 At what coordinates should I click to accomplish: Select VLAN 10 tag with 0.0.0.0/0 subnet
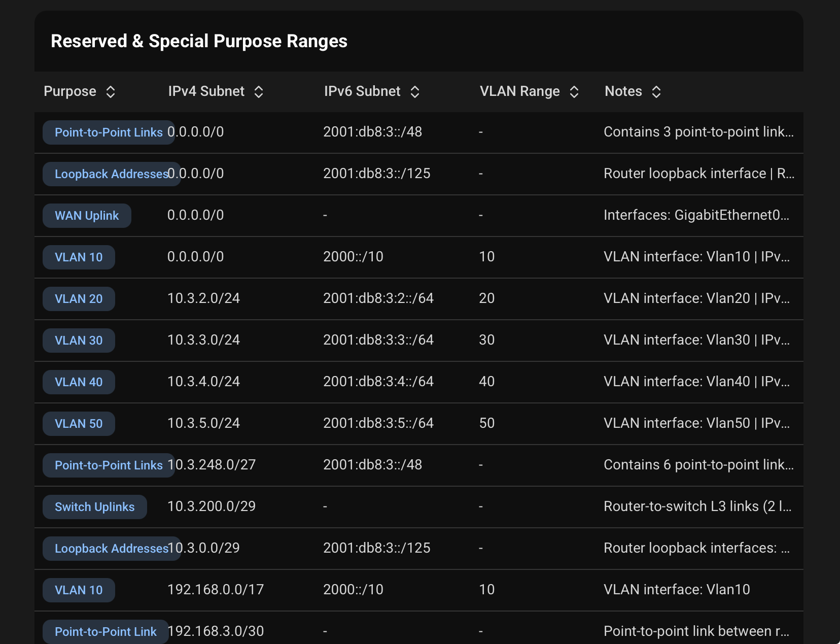79,257
